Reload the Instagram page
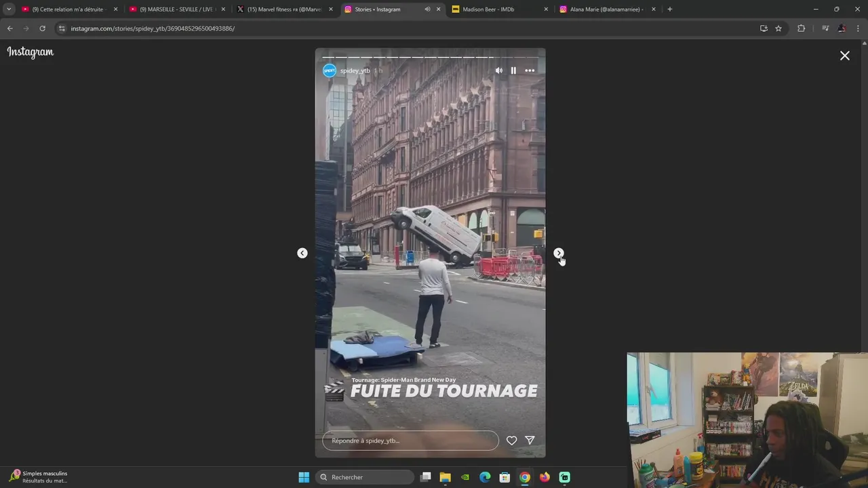 pos(42,28)
